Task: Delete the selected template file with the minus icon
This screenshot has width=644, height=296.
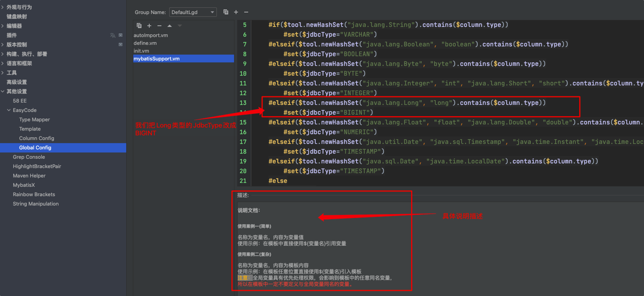Action: (x=159, y=26)
